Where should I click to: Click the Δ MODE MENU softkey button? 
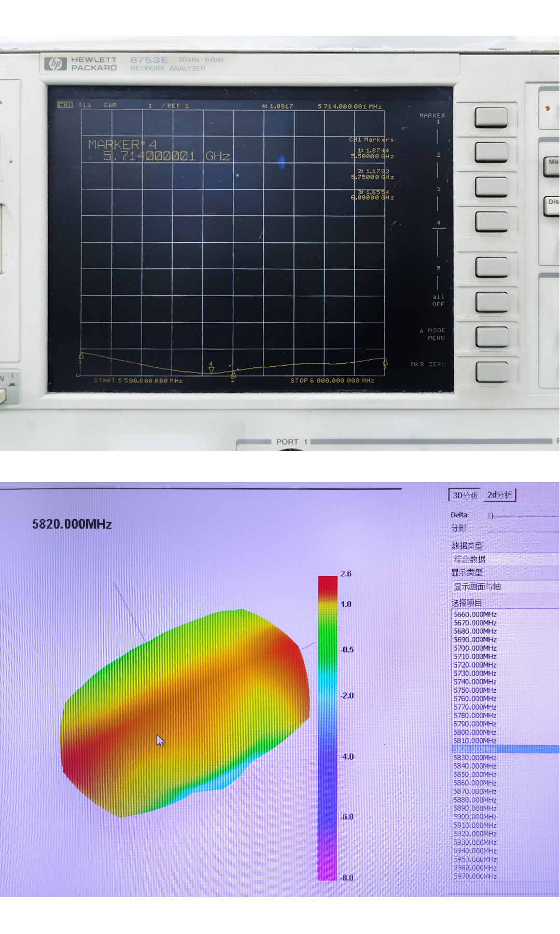pyautogui.click(x=491, y=336)
